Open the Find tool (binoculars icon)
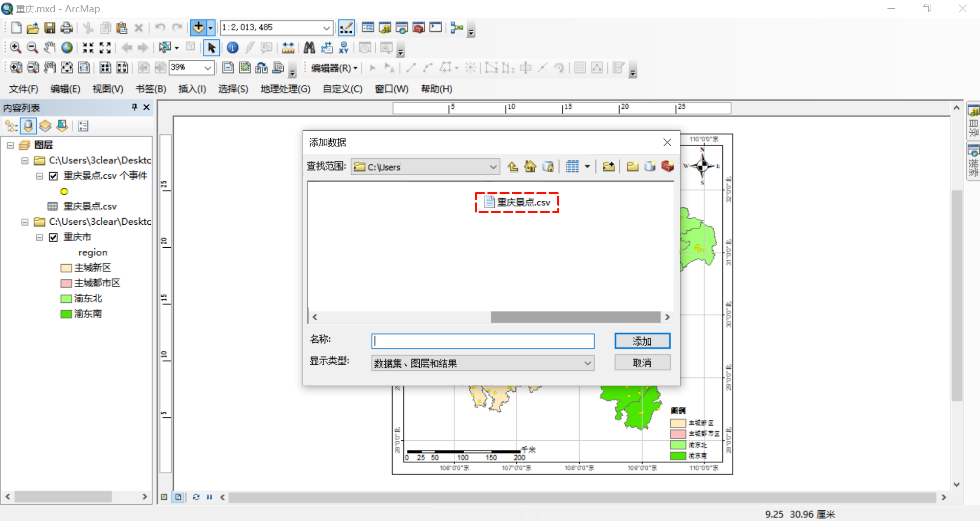 pyautogui.click(x=309, y=48)
